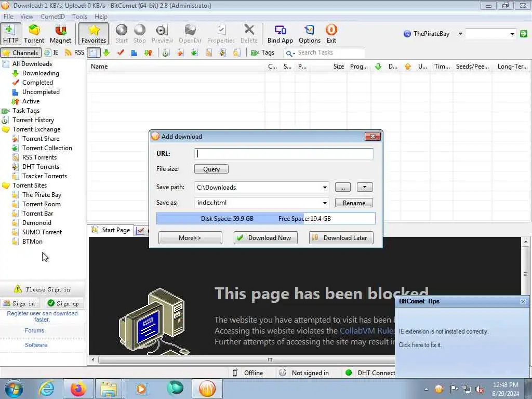This screenshot has height=399, width=532.
Task: Click the Torrent Share icon in second toolbar
Action: (180, 52)
